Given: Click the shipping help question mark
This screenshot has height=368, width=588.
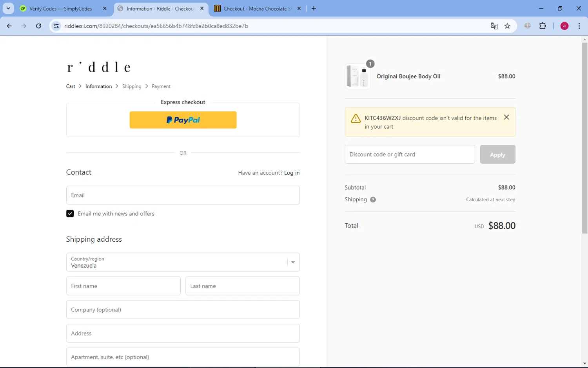Looking at the screenshot, I should pos(373,200).
